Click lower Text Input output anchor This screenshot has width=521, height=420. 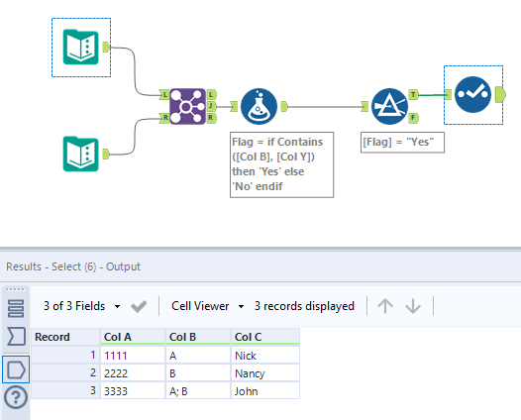click(106, 154)
